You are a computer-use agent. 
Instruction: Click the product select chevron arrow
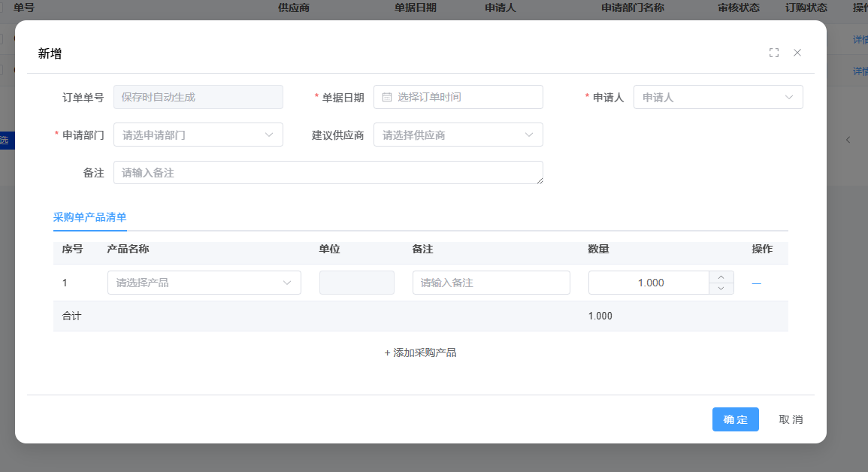287,283
